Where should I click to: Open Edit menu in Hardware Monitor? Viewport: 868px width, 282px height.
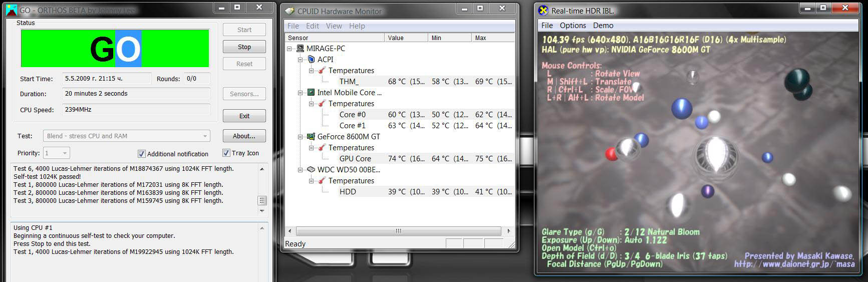(313, 26)
